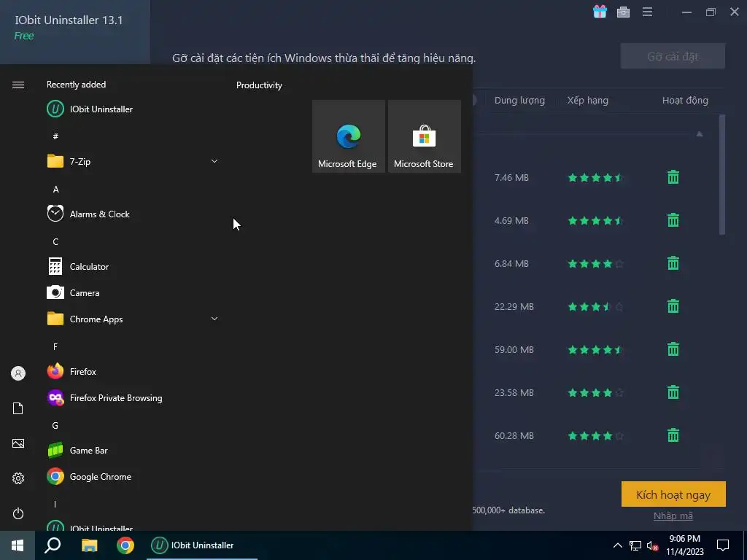This screenshot has height=560, width=747.
Task: Collapse the list section with the up triangle
Action: coord(700,134)
